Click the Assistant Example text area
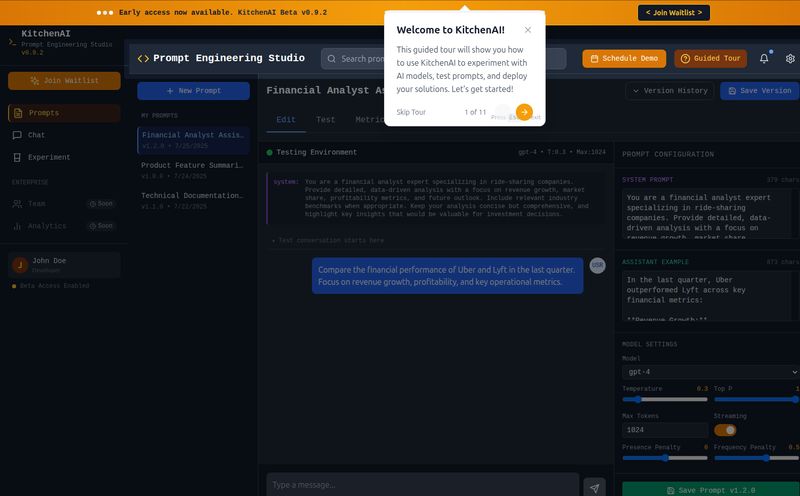The height and width of the screenshot is (496, 800). 709,295
